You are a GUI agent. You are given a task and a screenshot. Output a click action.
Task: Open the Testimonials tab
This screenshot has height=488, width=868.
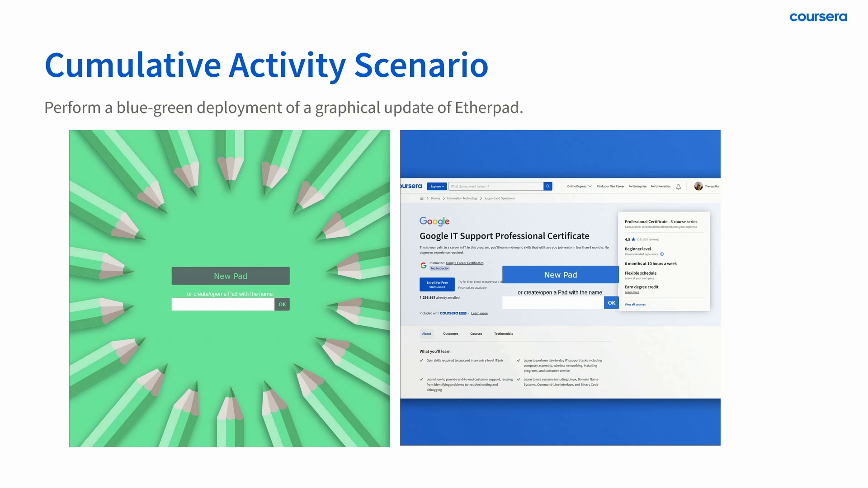[503, 334]
